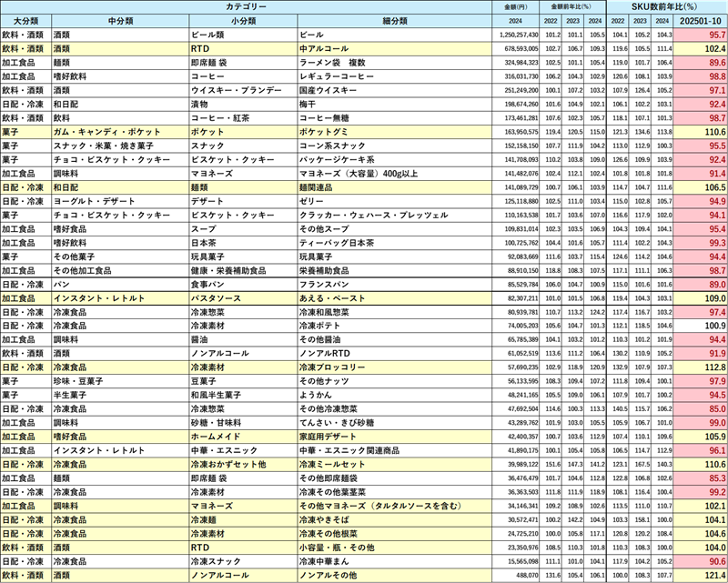Select the その他マヨネーズ(タルタルソースを含む) cell
This screenshot has height=583, width=728.
[x=394, y=506]
